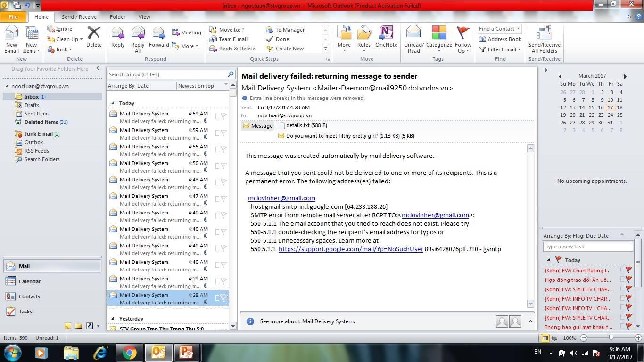Run the Team E-mail quick step

tap(229, 39)
